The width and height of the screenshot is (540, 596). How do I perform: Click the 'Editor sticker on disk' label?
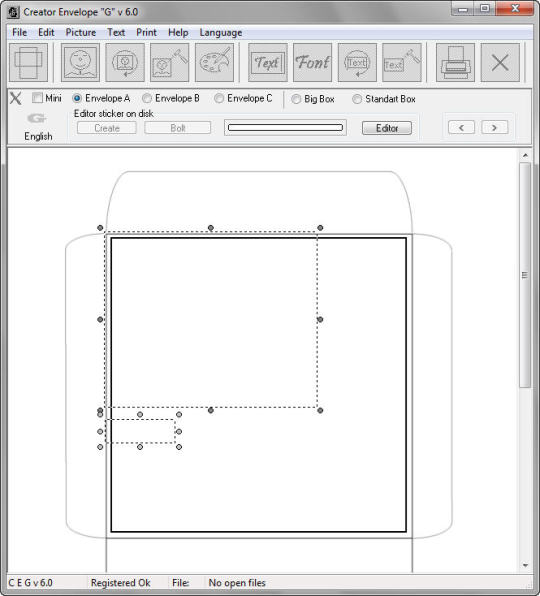coord(114,114)
